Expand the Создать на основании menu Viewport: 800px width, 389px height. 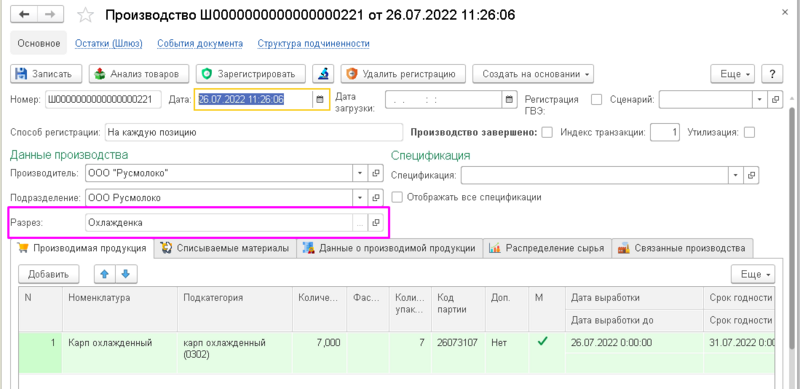click(x=533, y=74)
